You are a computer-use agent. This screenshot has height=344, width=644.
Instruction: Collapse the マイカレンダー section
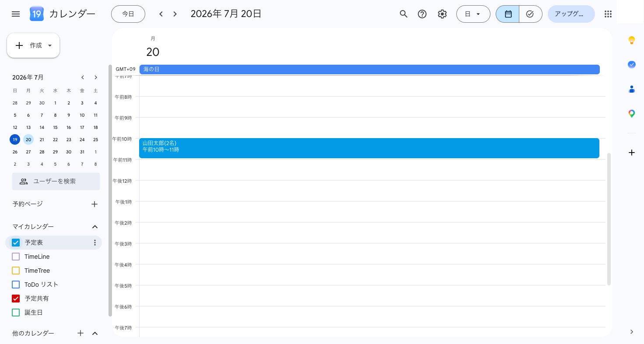pyautogui.click(x=95, y=227)
